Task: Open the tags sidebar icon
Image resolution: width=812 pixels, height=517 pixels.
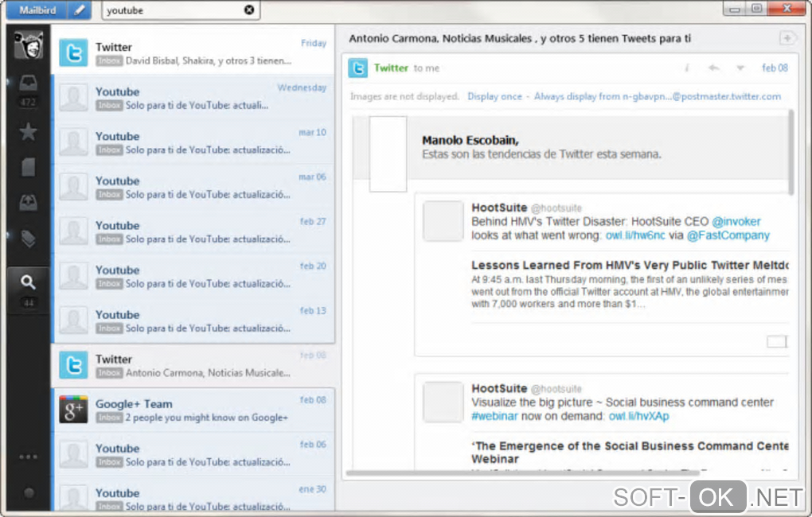Action: coord(28,239)
